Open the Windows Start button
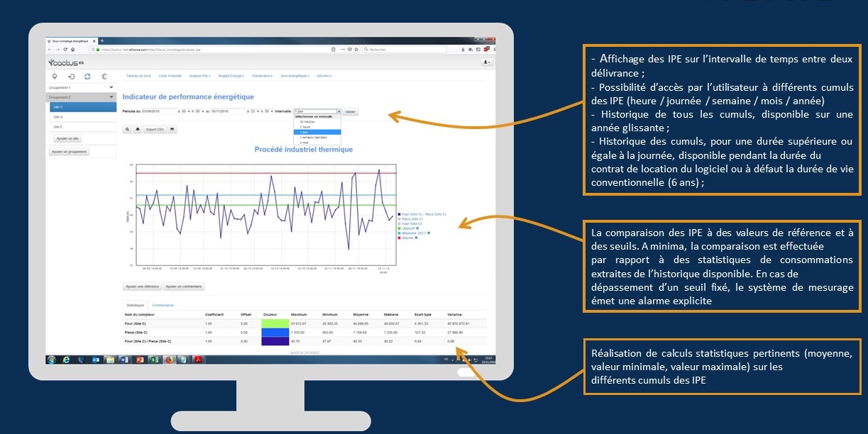The height and width of the screenshot is (434, 868). pos(51,360)
